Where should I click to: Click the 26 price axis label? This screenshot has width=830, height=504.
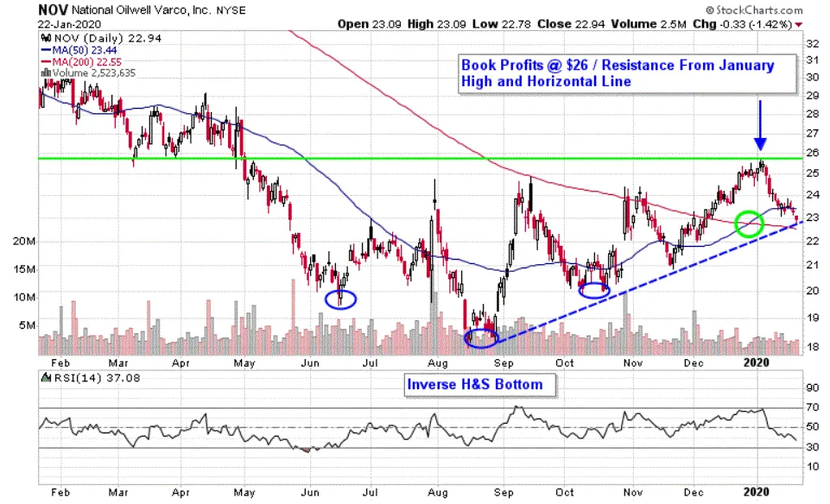[813, 153]
